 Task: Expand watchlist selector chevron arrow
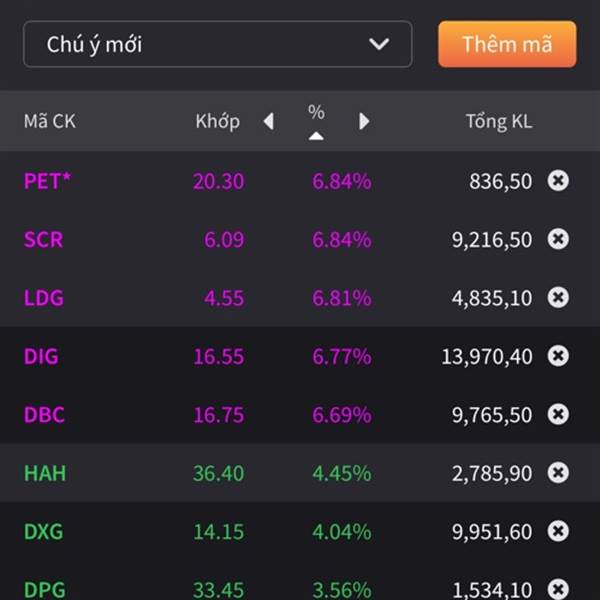pyautogui.click(x=379, y=44)
